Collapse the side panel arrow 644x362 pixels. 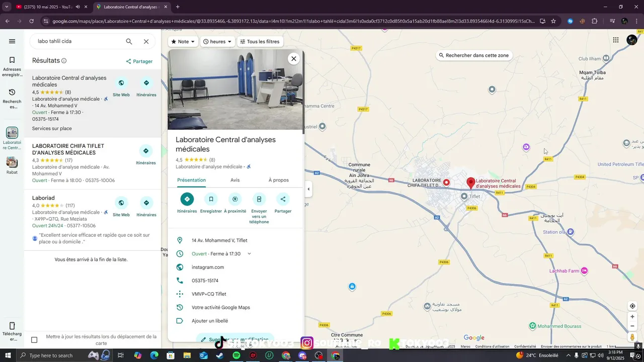pos(308,190)
